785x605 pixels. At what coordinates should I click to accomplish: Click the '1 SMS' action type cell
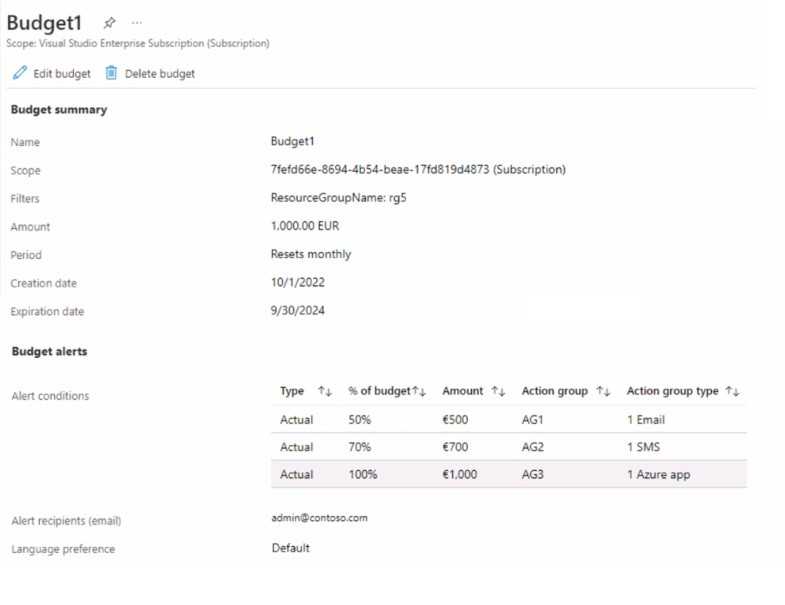645,447
